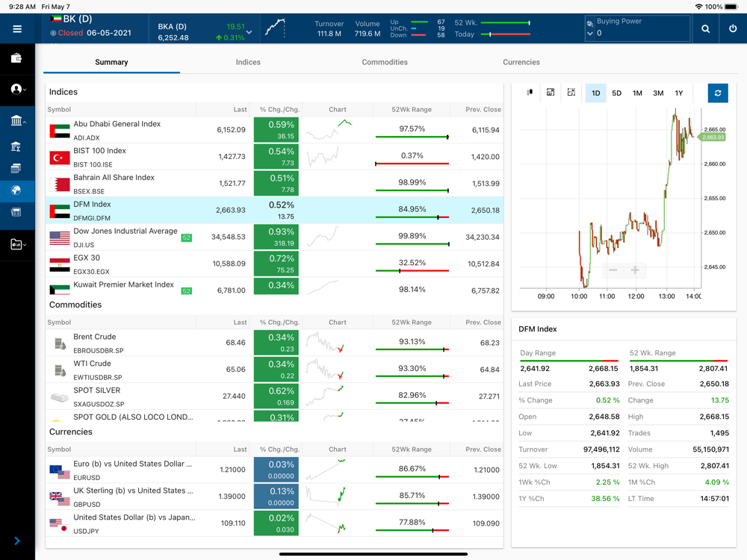Click the Indices section heading
Viewport: 747px width, 560px height.
click(x=63, y=92)
